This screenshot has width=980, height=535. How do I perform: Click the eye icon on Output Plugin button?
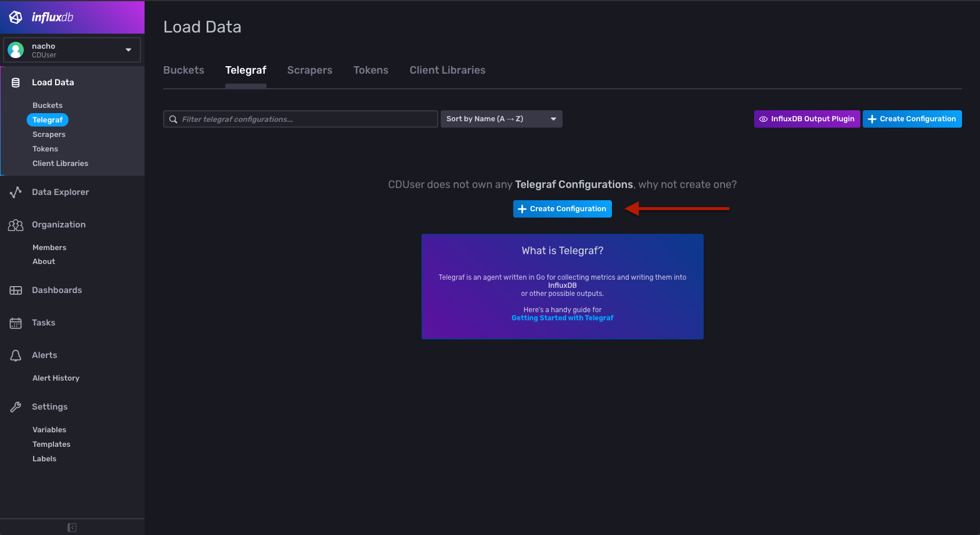(x=763, y=119)
